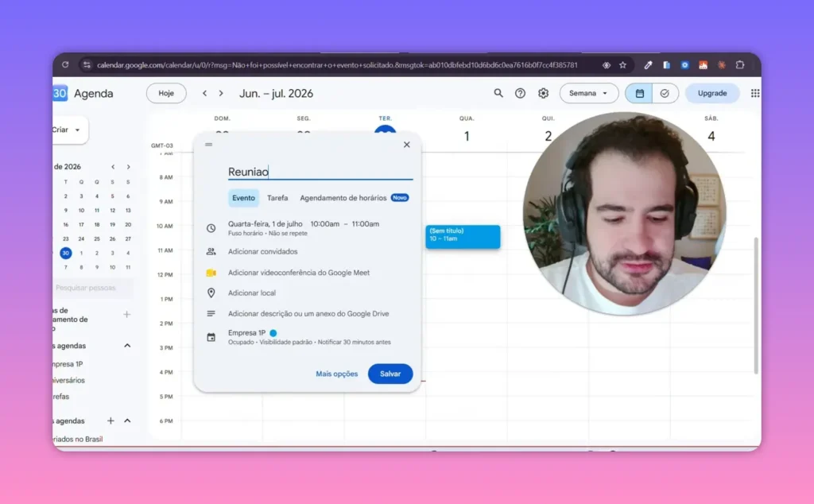The width and height of the screenshot is (814, 504).
Task: Close the event creation dialog
Action: click(406, 145)
